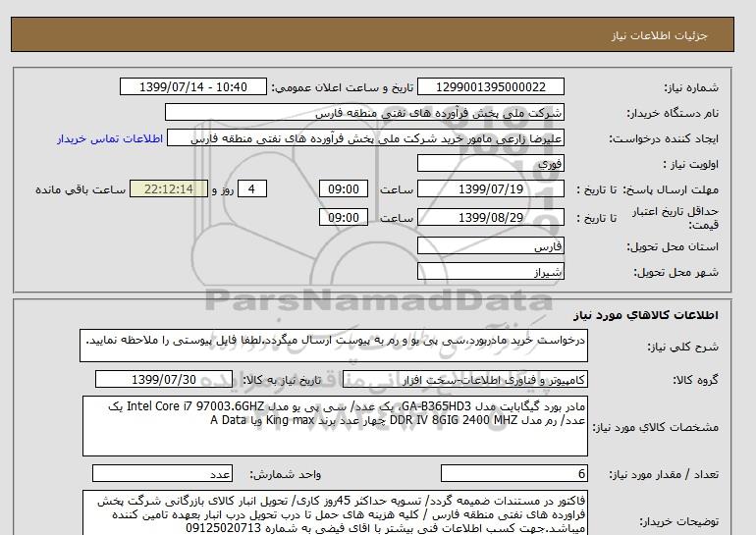Click the label شرح کلی نیاز
756x535 pixels.
point(682,347)
